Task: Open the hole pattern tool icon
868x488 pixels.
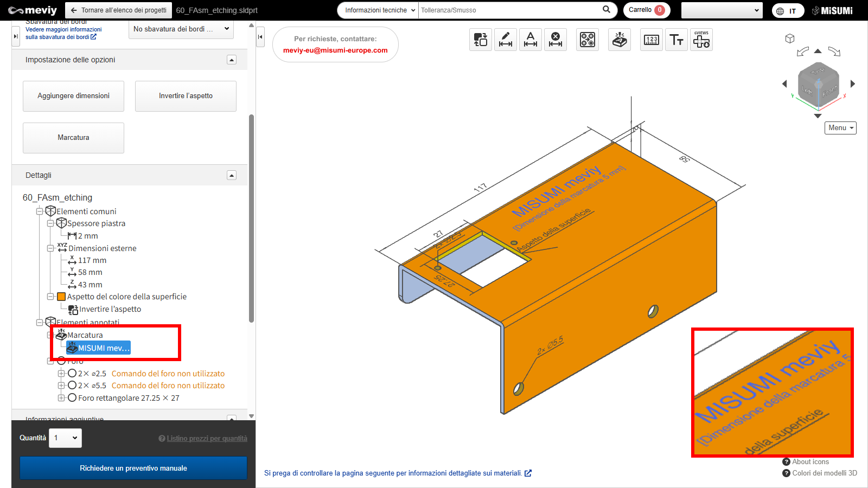Action: click(x=588, y=40)
